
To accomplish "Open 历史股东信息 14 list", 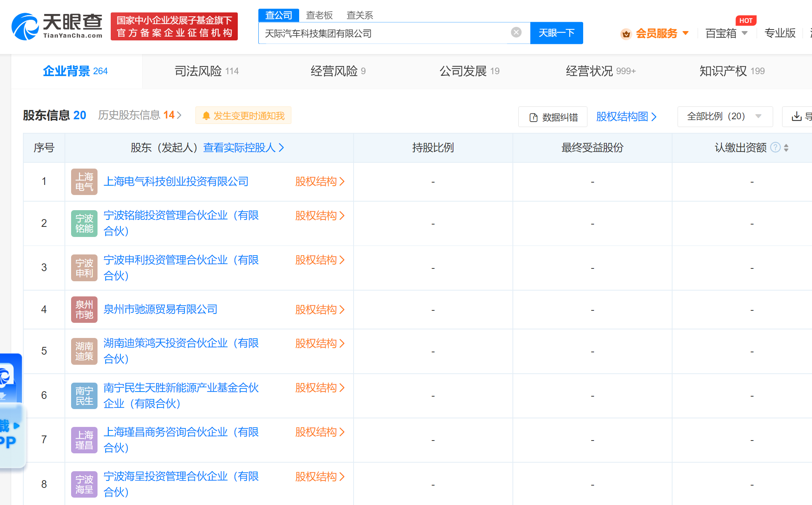I will 140,115.
